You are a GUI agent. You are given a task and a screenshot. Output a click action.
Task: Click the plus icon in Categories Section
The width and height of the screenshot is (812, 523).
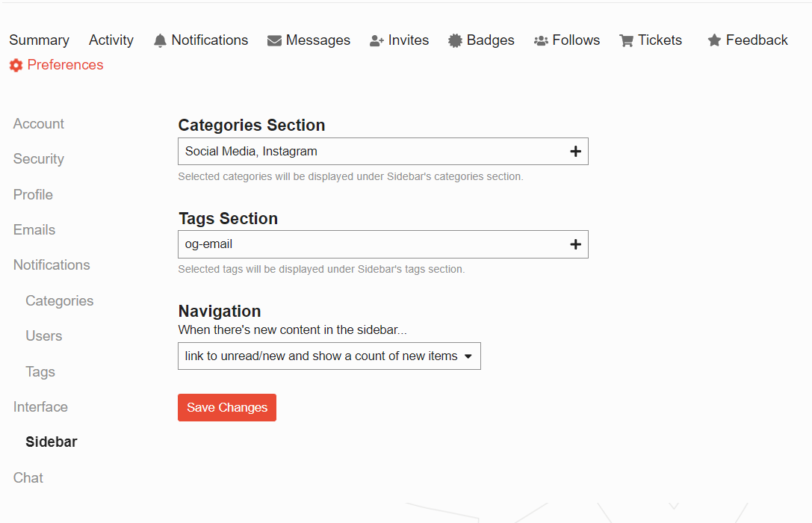pyautogui.click(x=575, y=151)
